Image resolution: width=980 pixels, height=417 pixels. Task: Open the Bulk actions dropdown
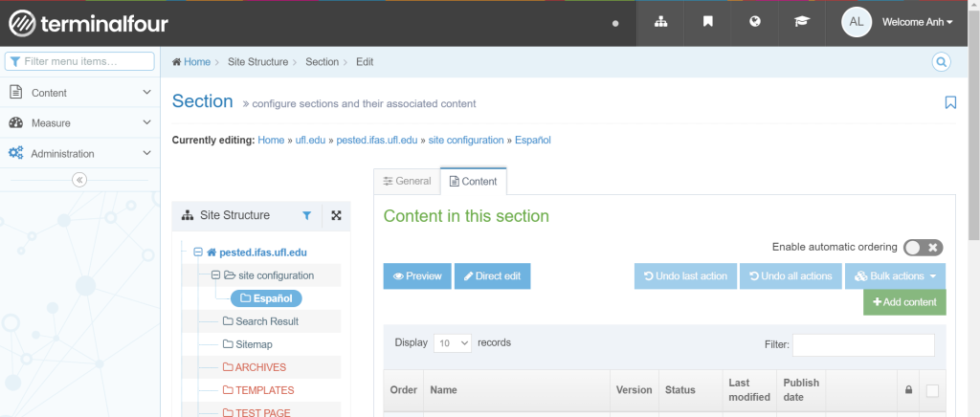pos(896,276)
